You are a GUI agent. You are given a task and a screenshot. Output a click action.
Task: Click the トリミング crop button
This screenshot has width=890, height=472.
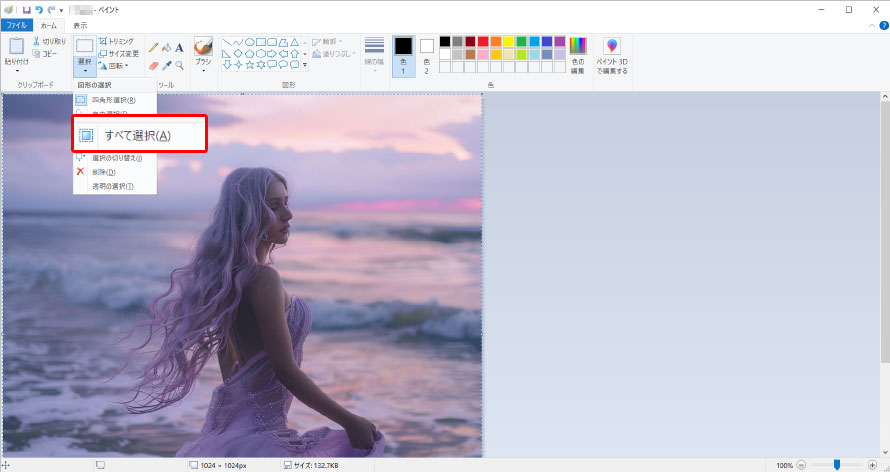[117, 41]
